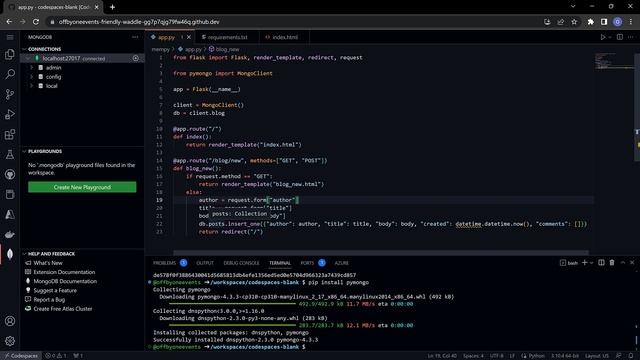The width and height of the screenshot is (640, 360).
Task: Open the Run and Debug view
Action: click(x=10, y=114)
